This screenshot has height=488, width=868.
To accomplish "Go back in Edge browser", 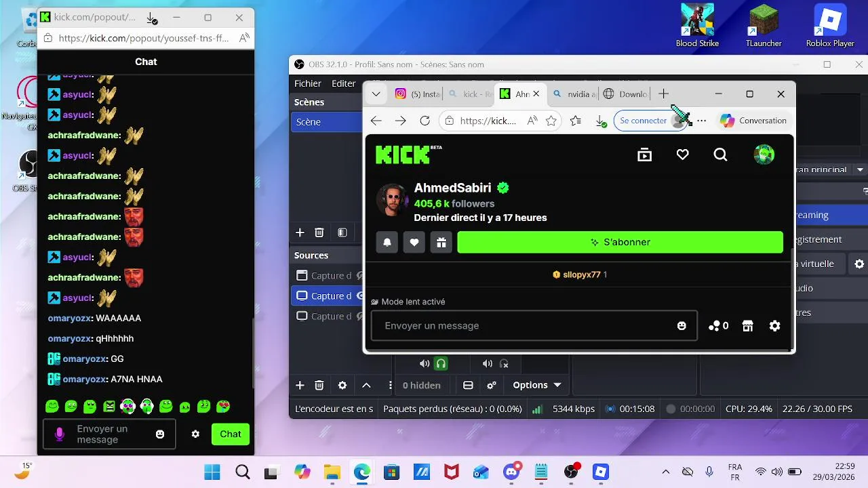I will (x=376, y=121).
